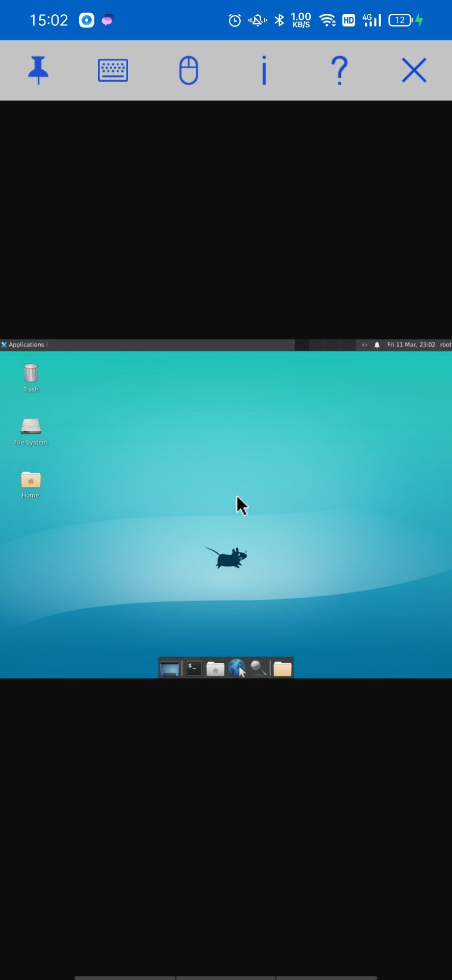The image size is (452, 980).
Task: Open notifications bell in panel
Action: point(377,345)
